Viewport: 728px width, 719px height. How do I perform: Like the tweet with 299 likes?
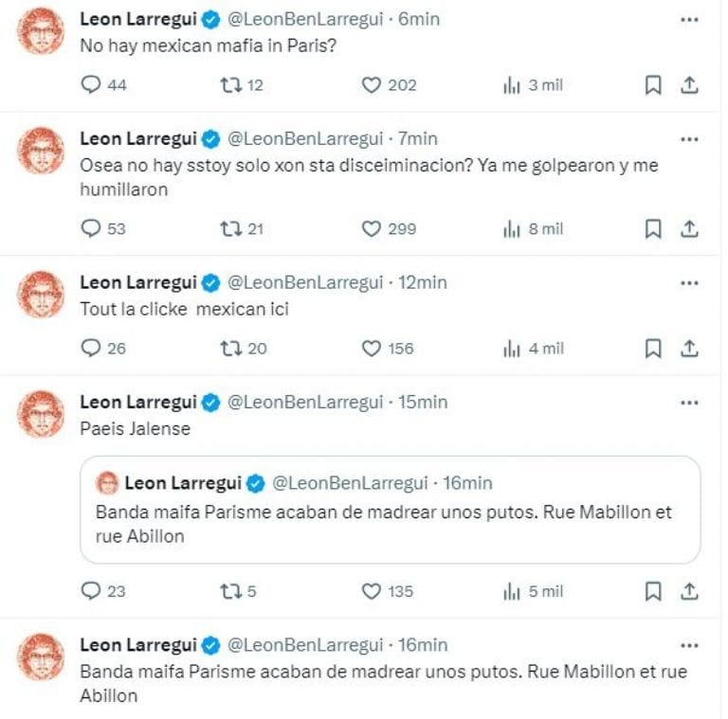click(x=373, y=228)
